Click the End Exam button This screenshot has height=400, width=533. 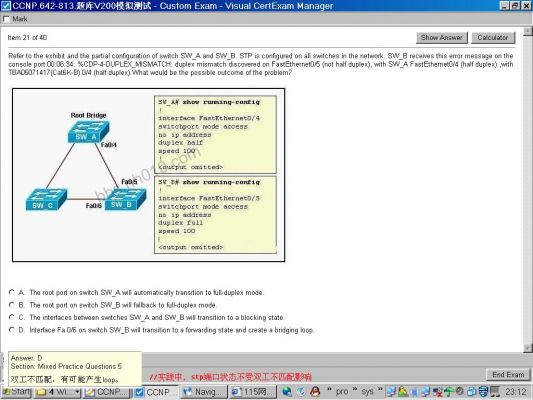click(508, 375)
